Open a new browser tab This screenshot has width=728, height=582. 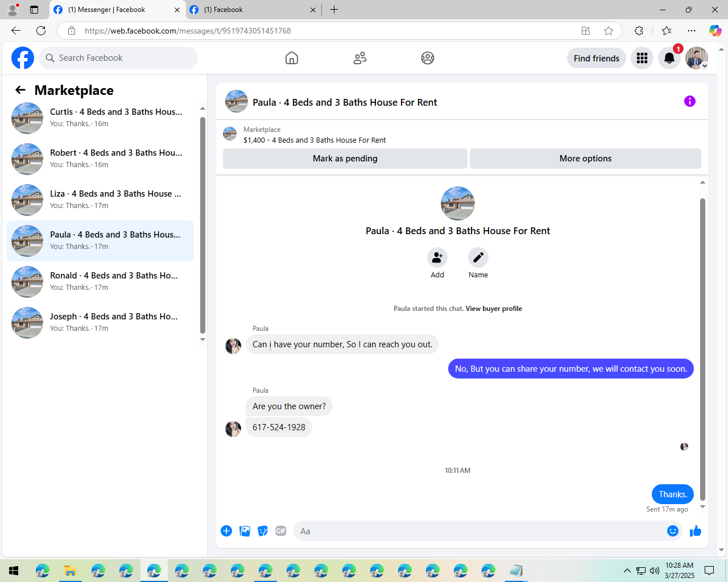334,10
